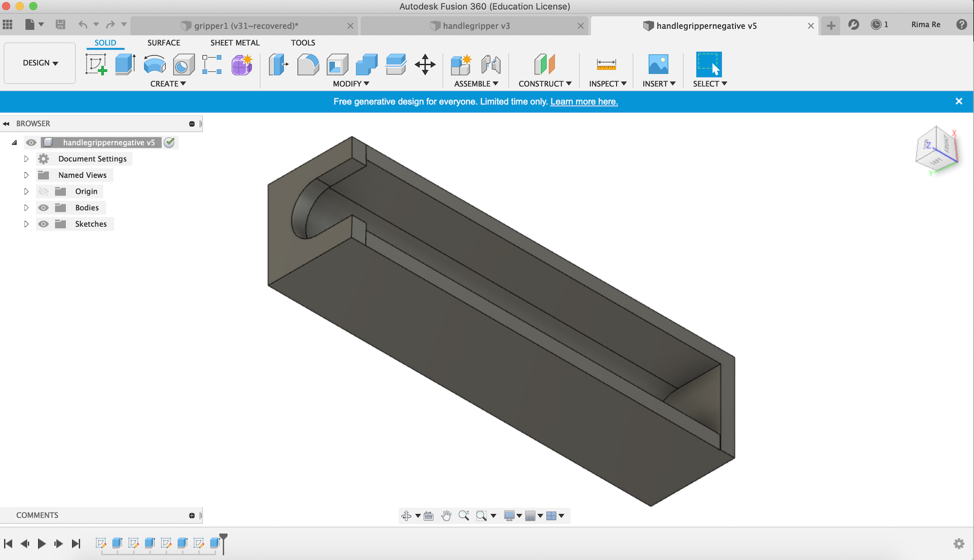
Task: Select the Extrude tool
Action: (x=125, y=64)
